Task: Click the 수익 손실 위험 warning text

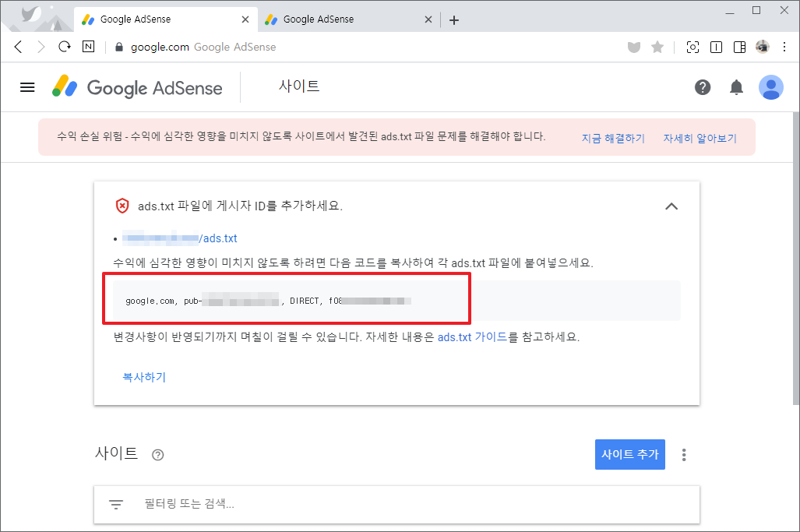Action: [301, 136]
